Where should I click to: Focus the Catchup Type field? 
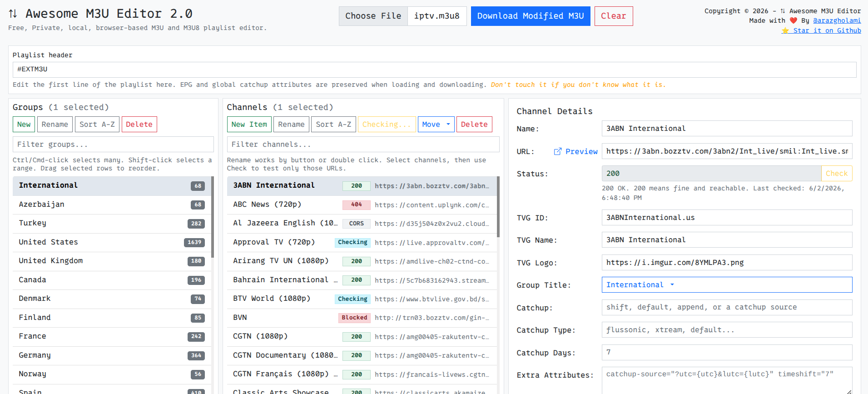pyautogui.click(x=727, y=329)
